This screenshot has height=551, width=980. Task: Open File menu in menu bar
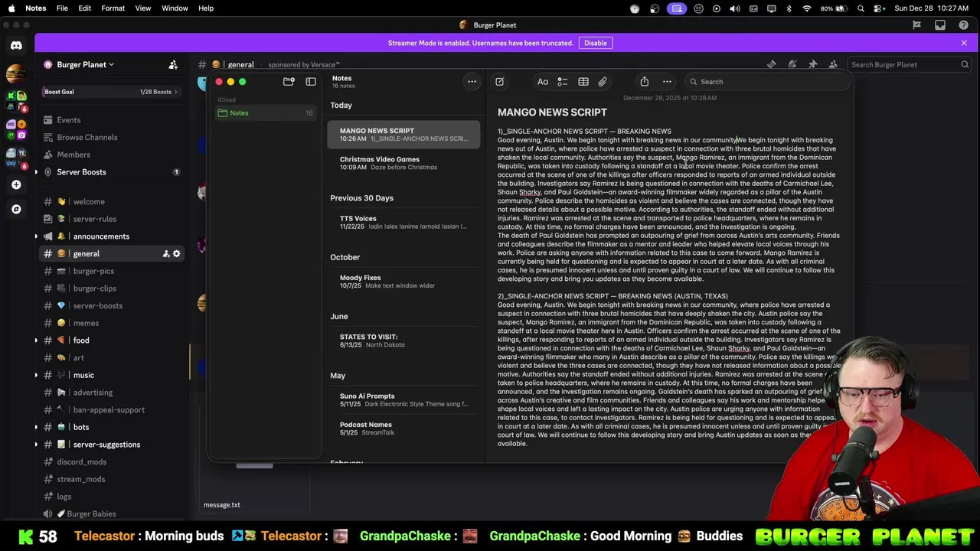(62, 8)
